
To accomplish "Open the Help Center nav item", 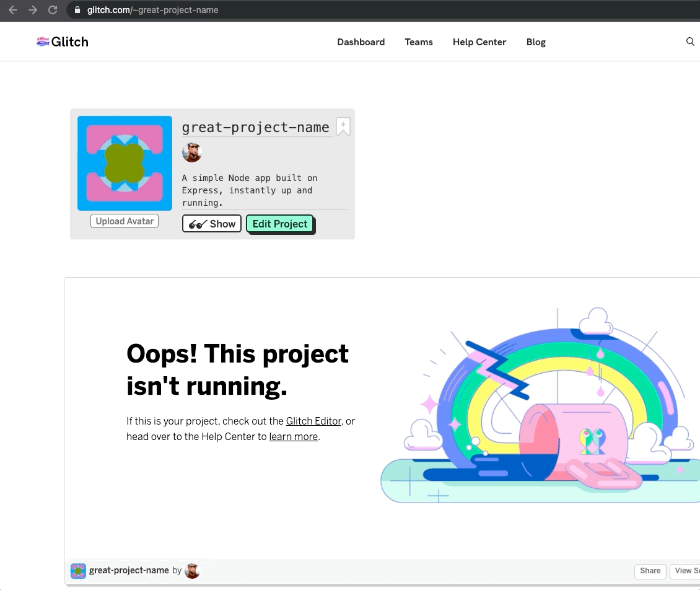I will pyautogui.click(x=479, y=42).
